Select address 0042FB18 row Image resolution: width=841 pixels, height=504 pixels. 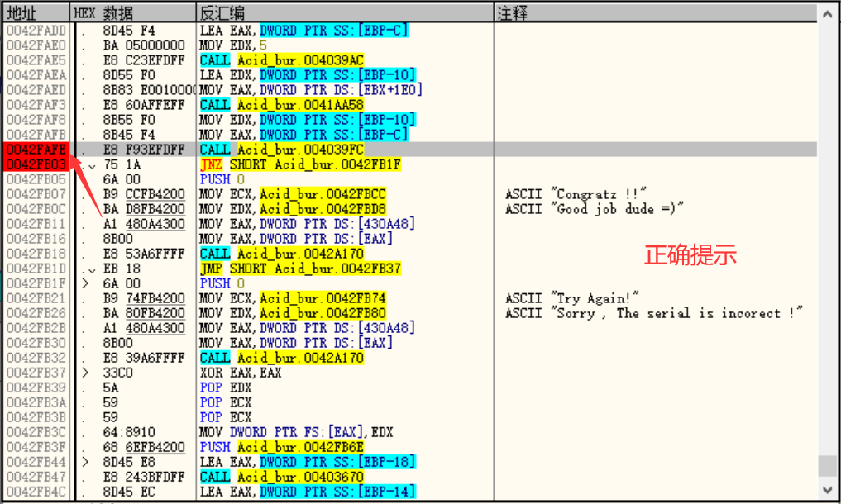[x=36, y=254]
